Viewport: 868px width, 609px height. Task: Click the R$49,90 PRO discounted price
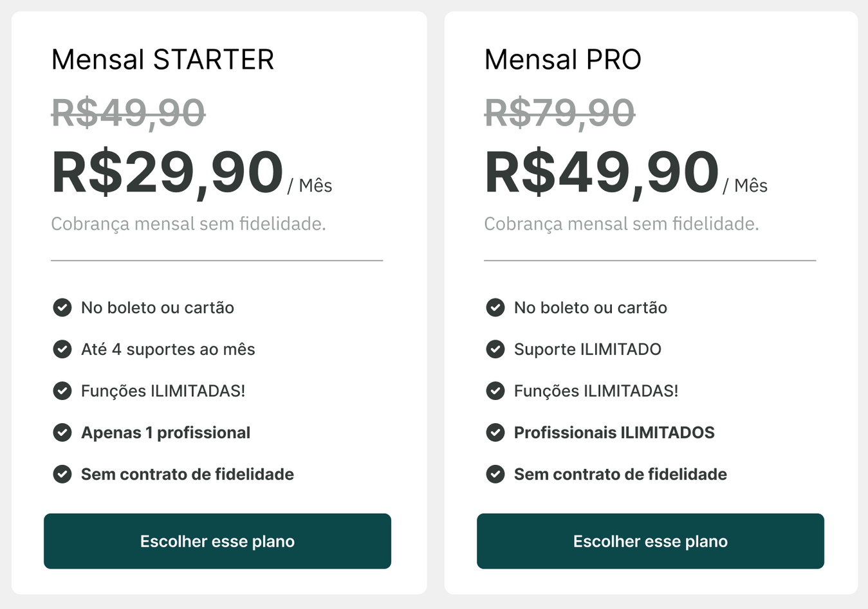[602, 172]
